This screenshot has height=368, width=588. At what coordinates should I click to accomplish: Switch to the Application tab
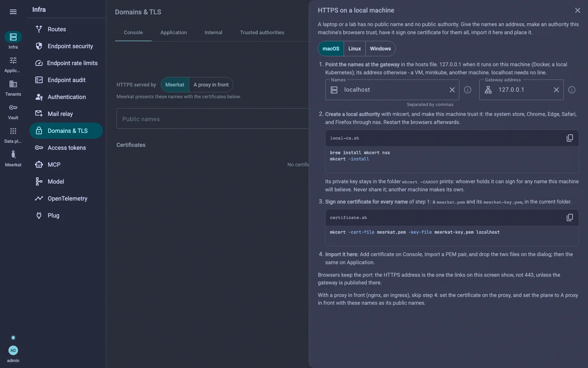tap(174, 32)
